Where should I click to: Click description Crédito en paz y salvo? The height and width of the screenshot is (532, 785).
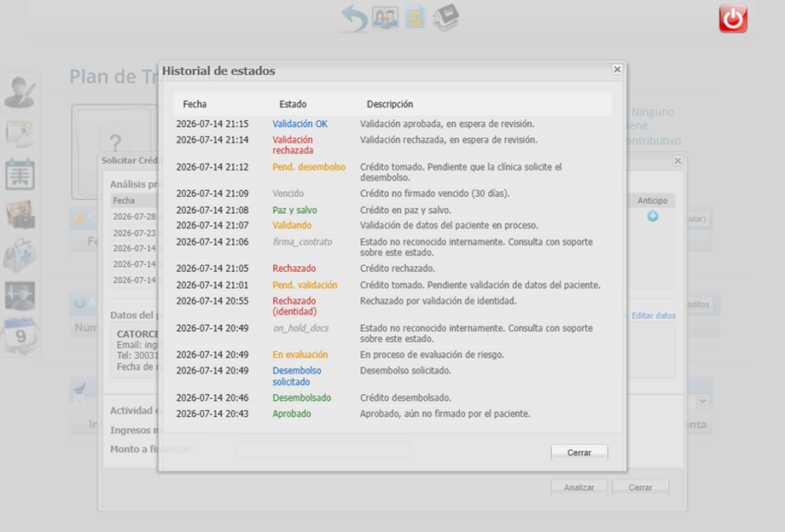[x=405, y=210]
